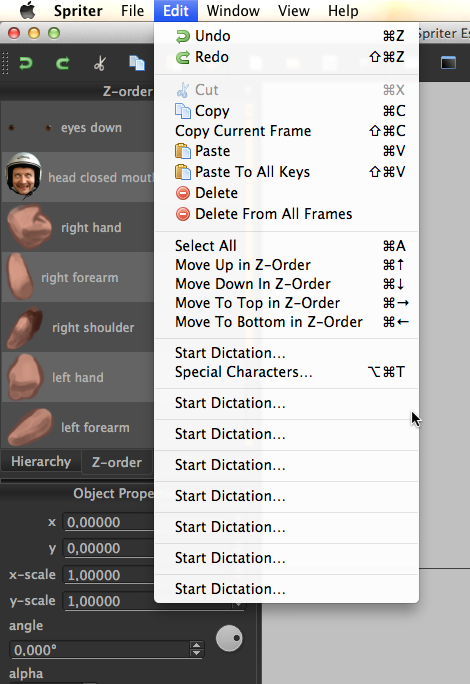Choose Move To Bottom in Z-Order
Image resolution: width=470 pixels, height=684 pixels.
click(286, 322)
